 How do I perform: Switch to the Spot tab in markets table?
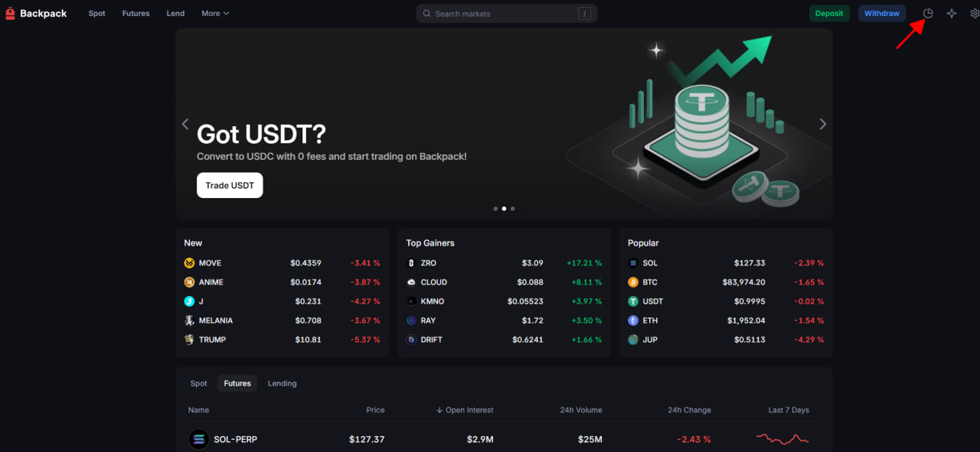199,383
